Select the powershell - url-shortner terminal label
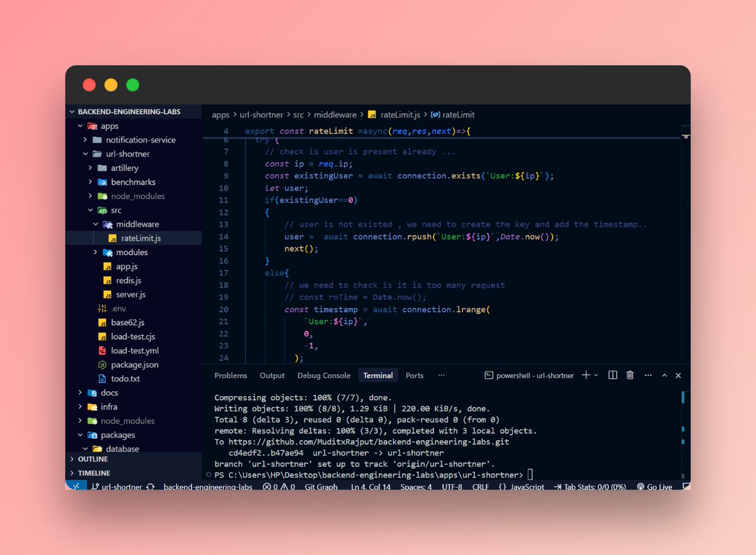The width and height of the screenshot is (756, 555). (529, 375)
